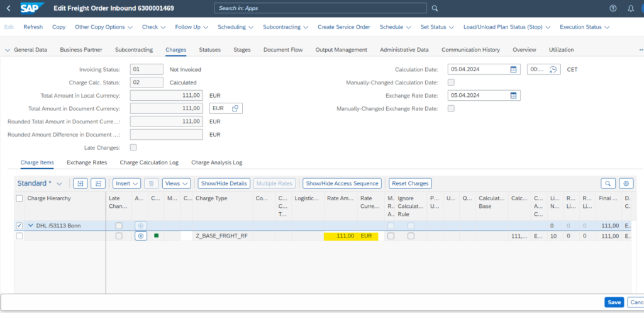This screenshot has height=313, width=644.
Task: Click the highlighted Rate Amount 111,00 field
Action: [340, 236]
